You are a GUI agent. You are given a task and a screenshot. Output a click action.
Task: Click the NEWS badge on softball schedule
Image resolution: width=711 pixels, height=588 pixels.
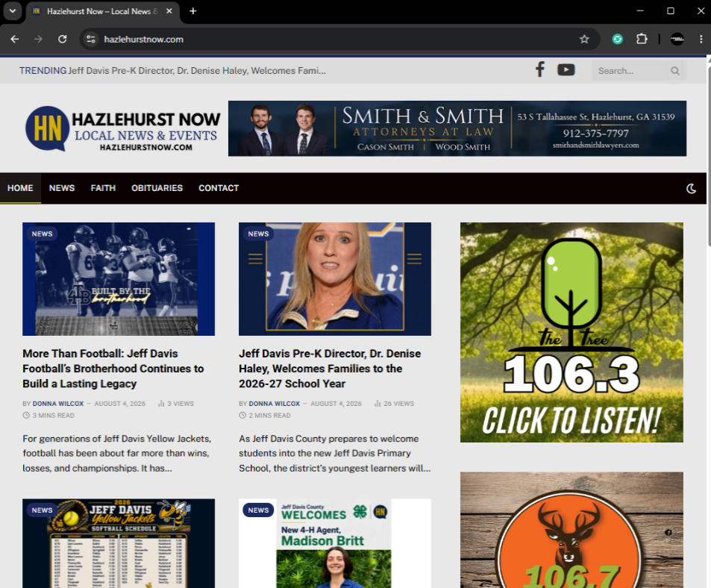point(43,510)
